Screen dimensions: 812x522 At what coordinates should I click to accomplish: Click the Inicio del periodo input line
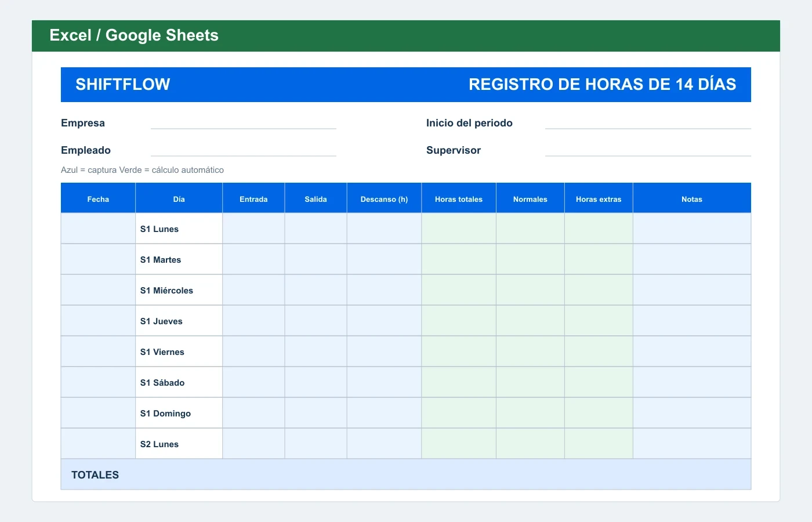pyautogui.click(x=648, y=123)
